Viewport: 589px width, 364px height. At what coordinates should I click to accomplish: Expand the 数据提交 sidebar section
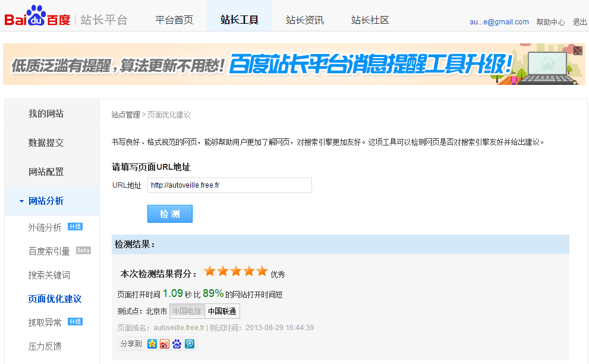(x=46, y=143)
